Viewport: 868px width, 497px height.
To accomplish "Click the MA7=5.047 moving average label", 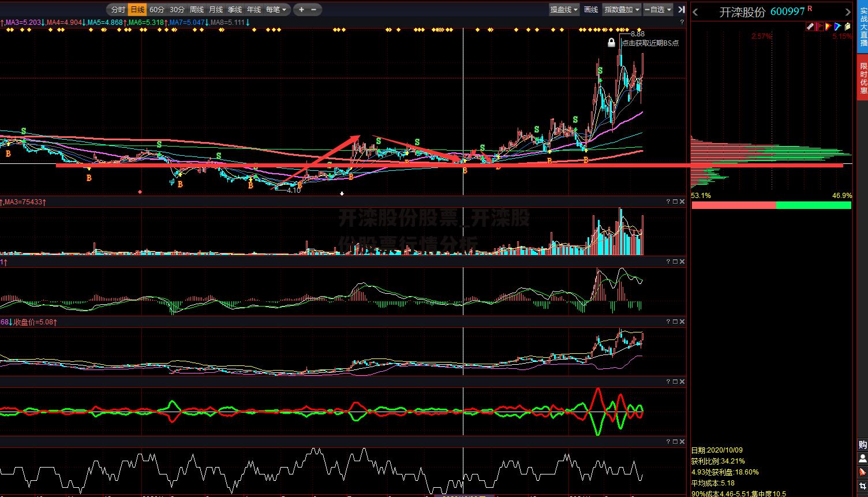I will [188, 23].
